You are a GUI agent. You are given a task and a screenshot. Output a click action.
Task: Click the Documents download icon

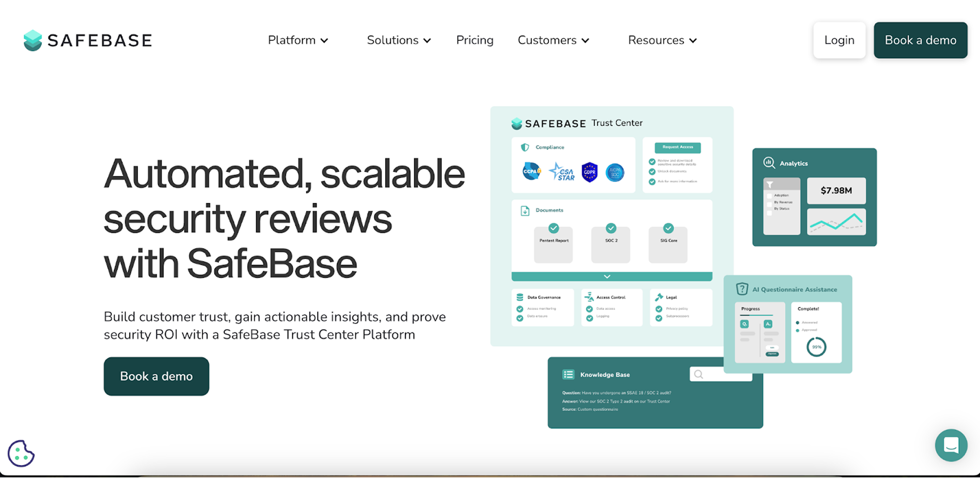point(525,211)
